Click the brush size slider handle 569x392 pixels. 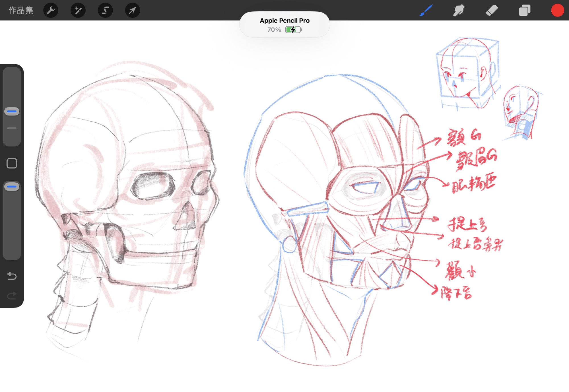12,111
